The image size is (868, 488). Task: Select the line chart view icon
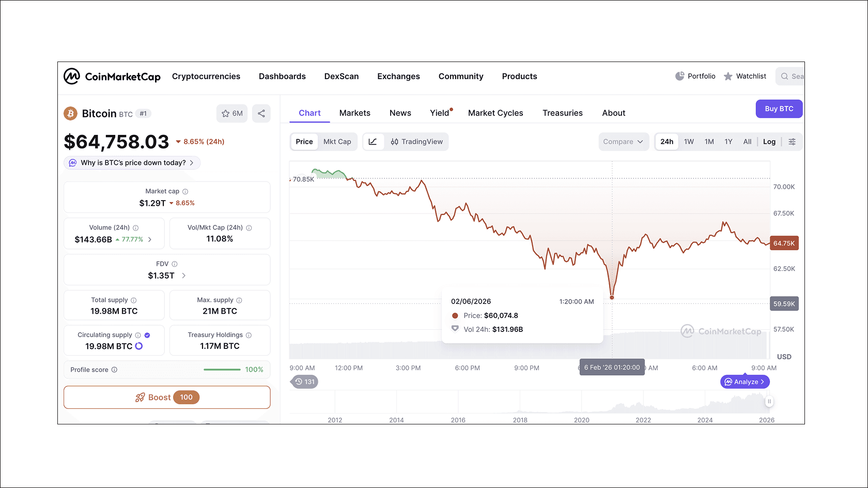[373, 141]
